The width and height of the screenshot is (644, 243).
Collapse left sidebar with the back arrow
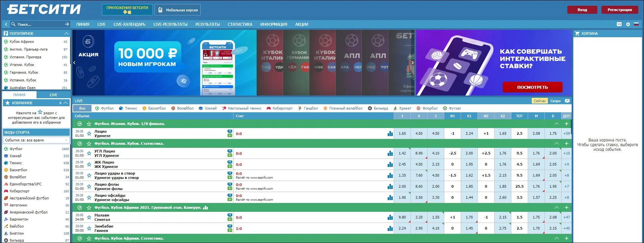(6, 24)
